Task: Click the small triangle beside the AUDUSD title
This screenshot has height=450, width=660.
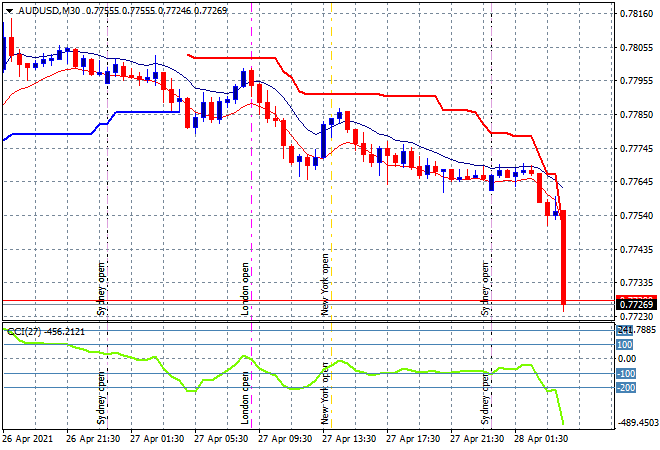Action: (x=8, y=10)
